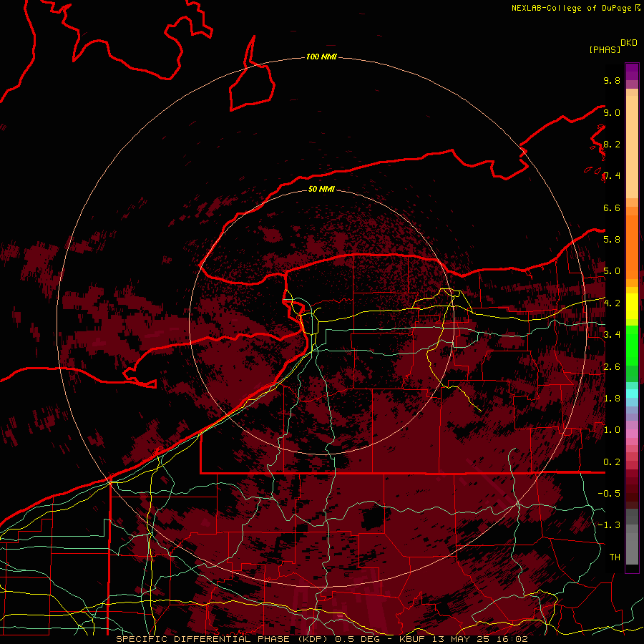Viewport: 644px width, 644px height.
Task: Click the 4.2 scale value
Action: pyautogui.click(x=612, y=303)
